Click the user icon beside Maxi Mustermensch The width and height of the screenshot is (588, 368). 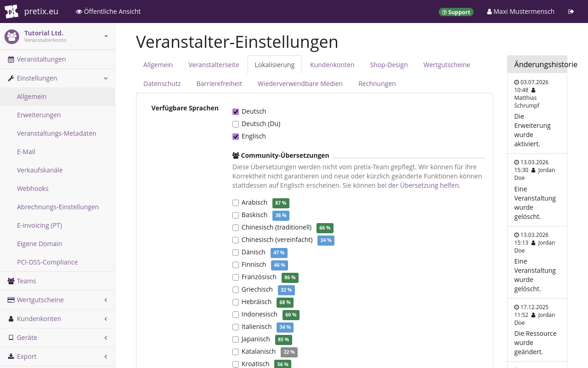click(489, 11)
